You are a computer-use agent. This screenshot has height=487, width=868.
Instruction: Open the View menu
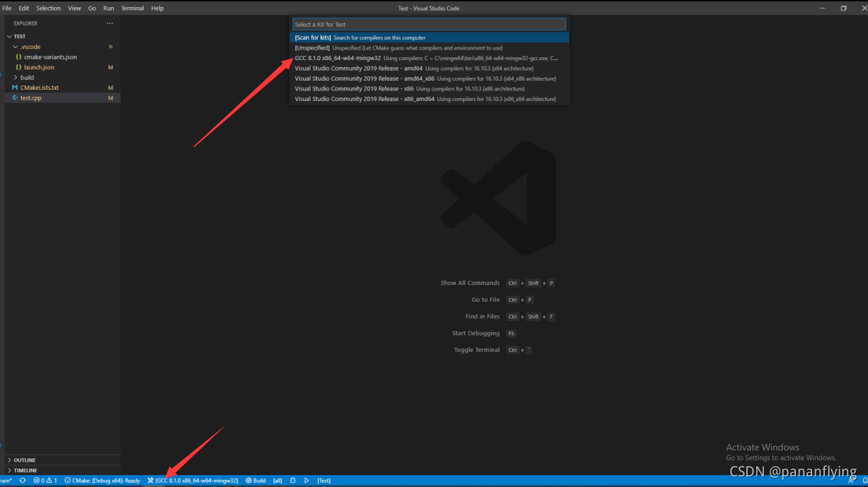pyautogui.click(x=74, y=8)
